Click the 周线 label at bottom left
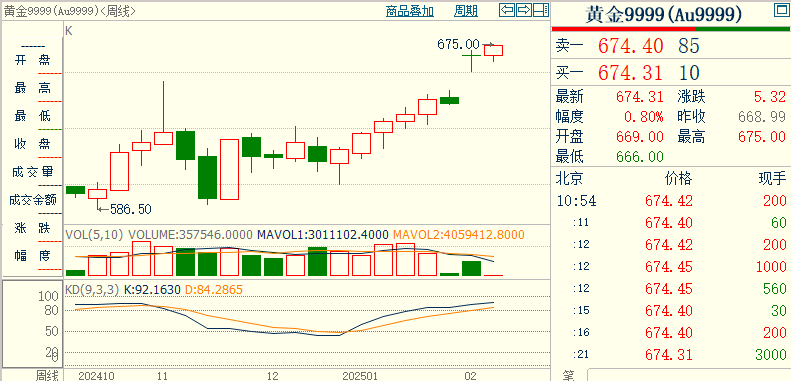Image resolution: width=791 pixels, height=381 pixels. pyautogui.click(x=47, y=375)
